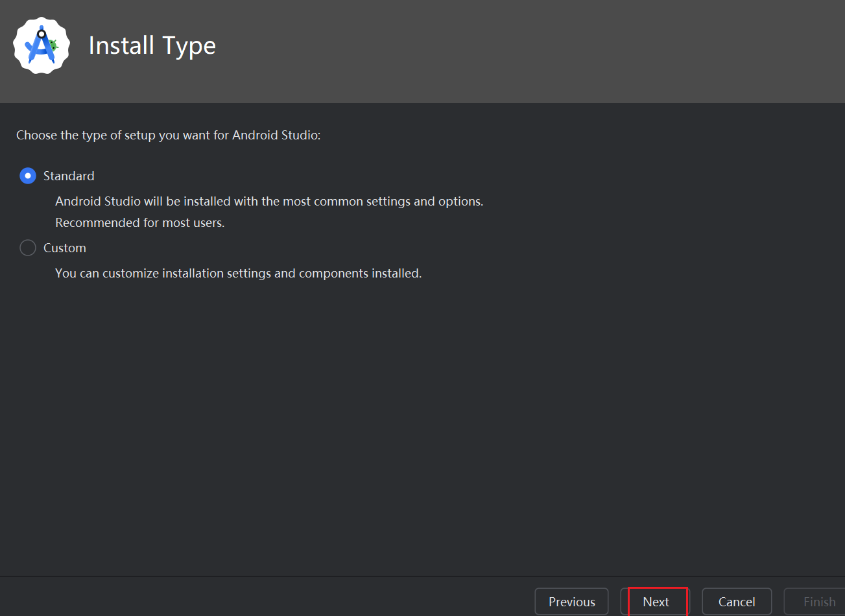Go back to the previous setup page

pyautogui.click(x=571, y=602)
